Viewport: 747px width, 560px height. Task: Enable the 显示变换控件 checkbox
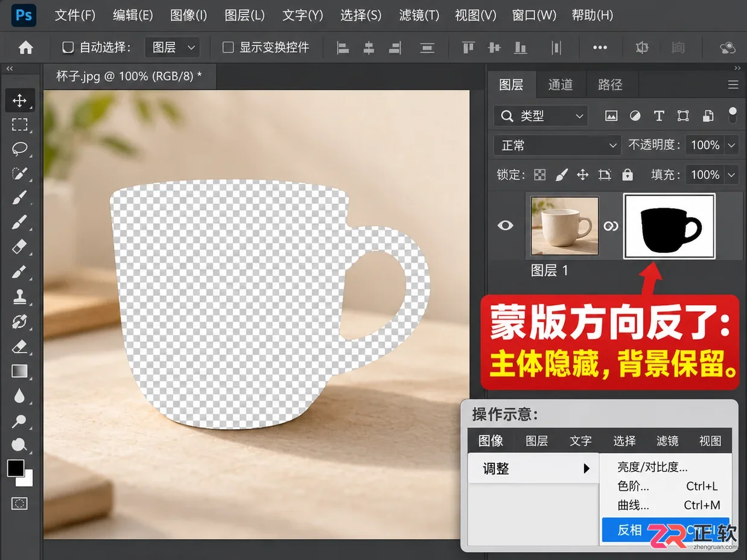[x=228, y=47]
